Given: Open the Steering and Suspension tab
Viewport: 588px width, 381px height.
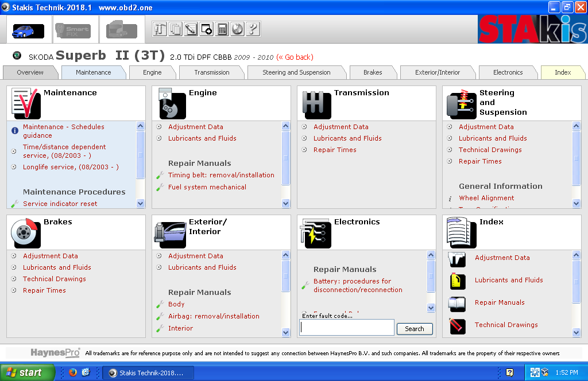Looking at the screenshot, I should click(296, 72).
